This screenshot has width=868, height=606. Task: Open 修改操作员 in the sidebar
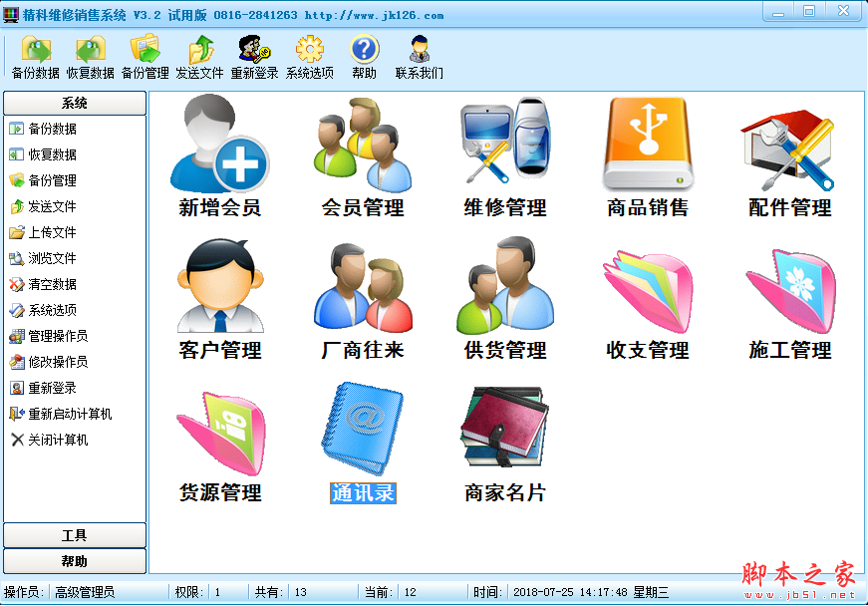pos(49,362)
